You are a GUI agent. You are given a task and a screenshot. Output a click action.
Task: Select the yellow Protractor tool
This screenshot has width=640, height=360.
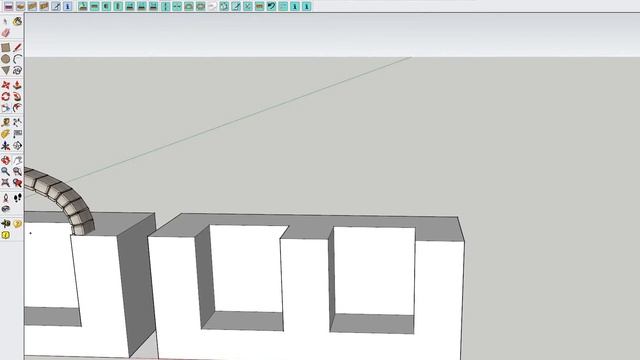[5, 134]
